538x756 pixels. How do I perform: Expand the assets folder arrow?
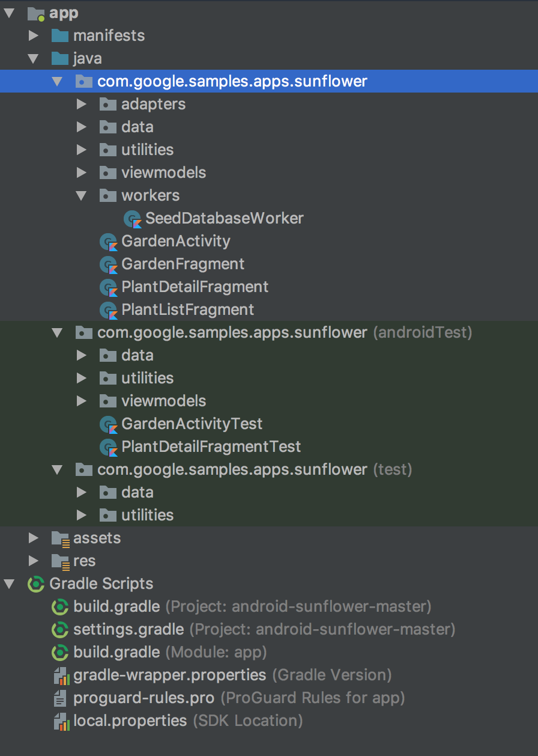(34, 538)
